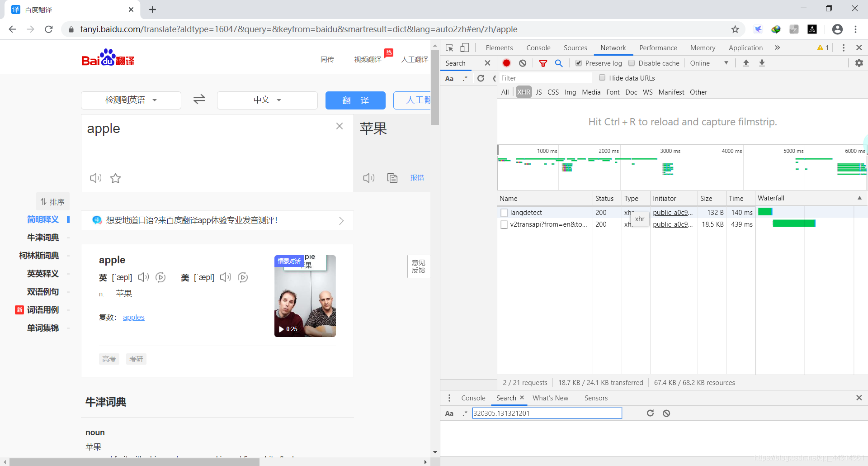The height and width of the screenshot is (466, 868).
Task: Open the Sensors drawer tab
Action: click(x=596, y=398)
